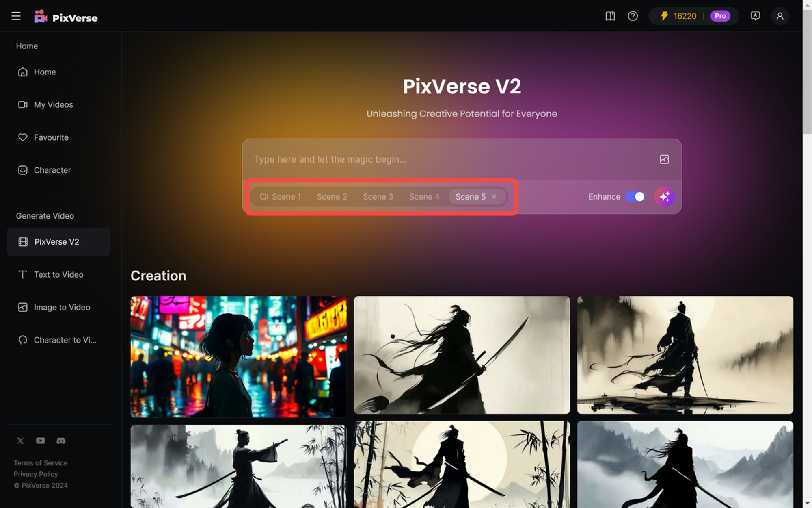
Task: Open the ink swordsman with long blade thumbnail
Action: 462,355
